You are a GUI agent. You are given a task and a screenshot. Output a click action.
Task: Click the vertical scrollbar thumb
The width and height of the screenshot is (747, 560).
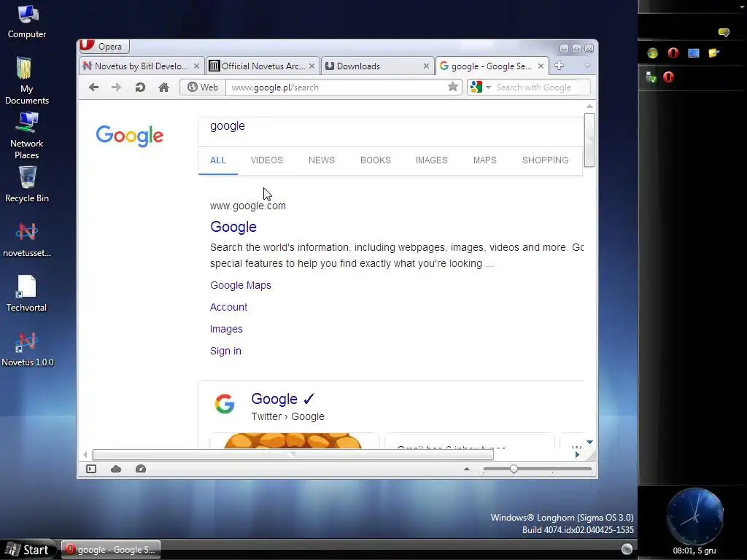click(x=589, y=140)
